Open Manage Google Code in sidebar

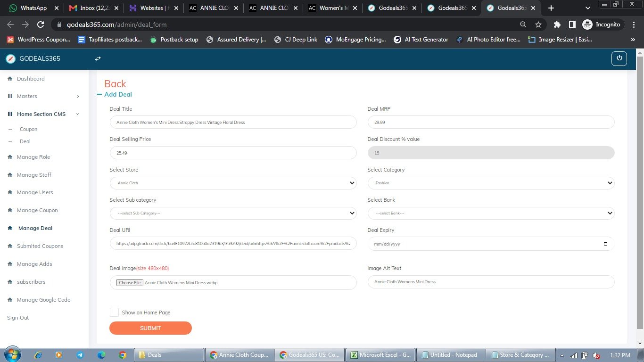(x=43, y=300)
